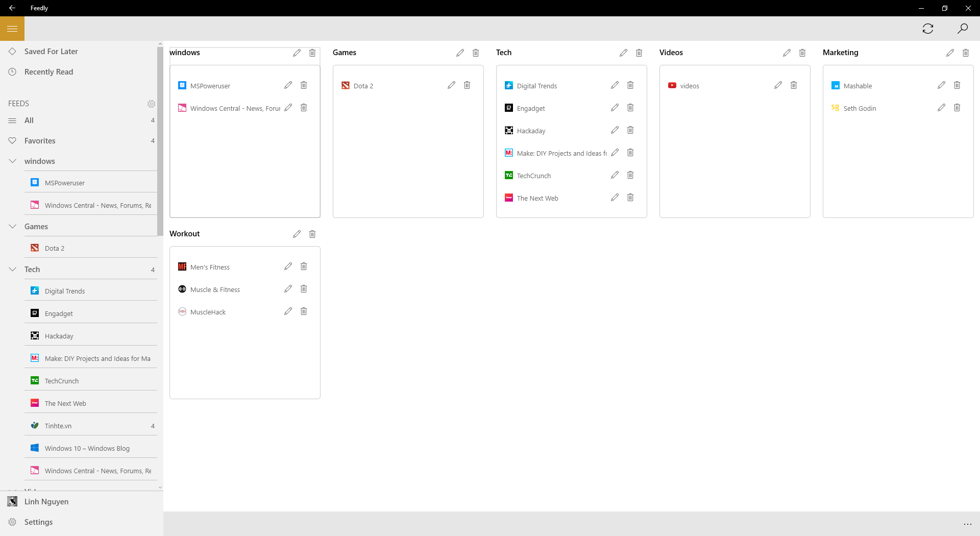
Task: Select Make: DIY Projects feed in sidebar
Action: (x=91, y=358)
